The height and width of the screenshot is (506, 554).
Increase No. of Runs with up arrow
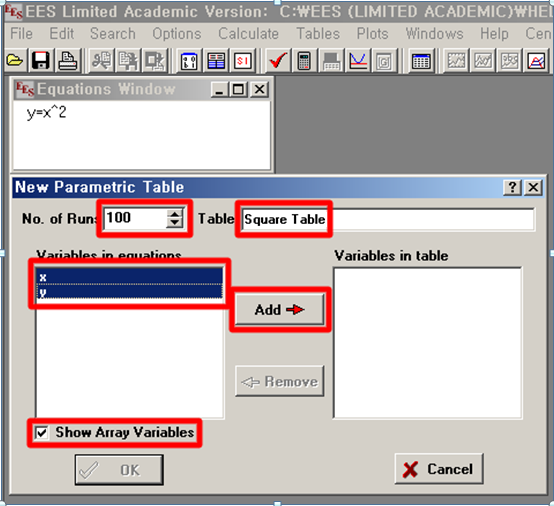tap(175, 214)
